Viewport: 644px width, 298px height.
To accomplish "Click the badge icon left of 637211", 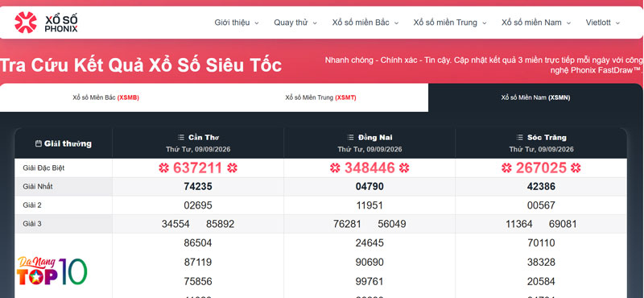I will click(x=164, y=168).
